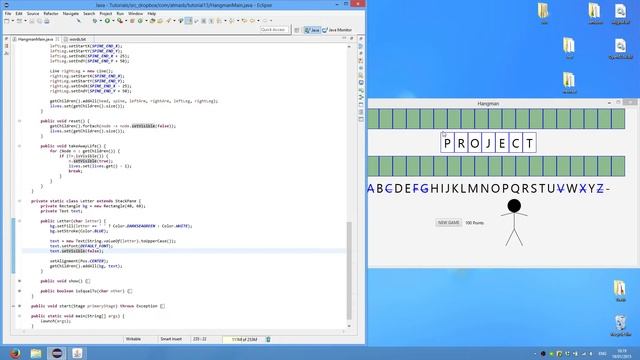The image size is (640, 360).
Task: Click the Eclipse taskbar icon
Action: [57, 353]
